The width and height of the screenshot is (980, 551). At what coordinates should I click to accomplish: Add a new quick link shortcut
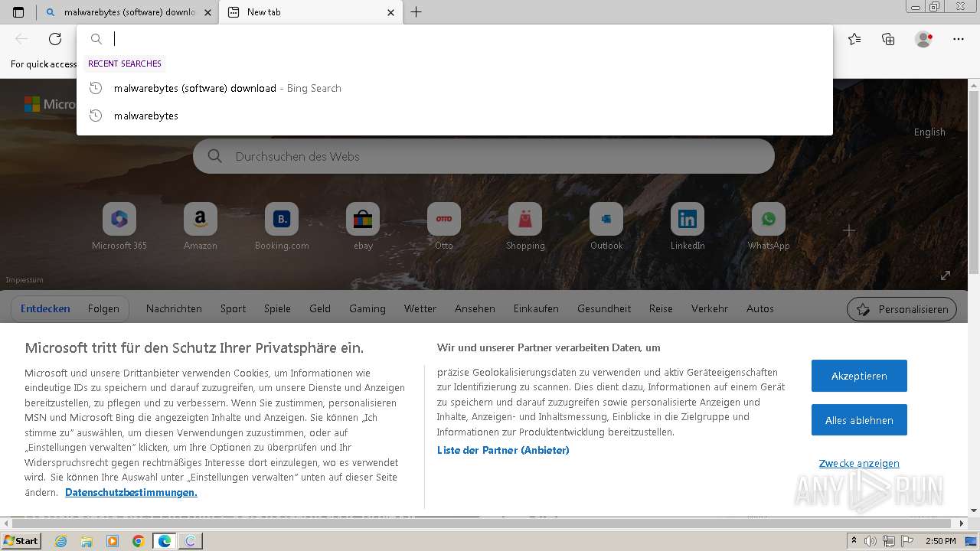pyautogui.click(x=849, y=230)
